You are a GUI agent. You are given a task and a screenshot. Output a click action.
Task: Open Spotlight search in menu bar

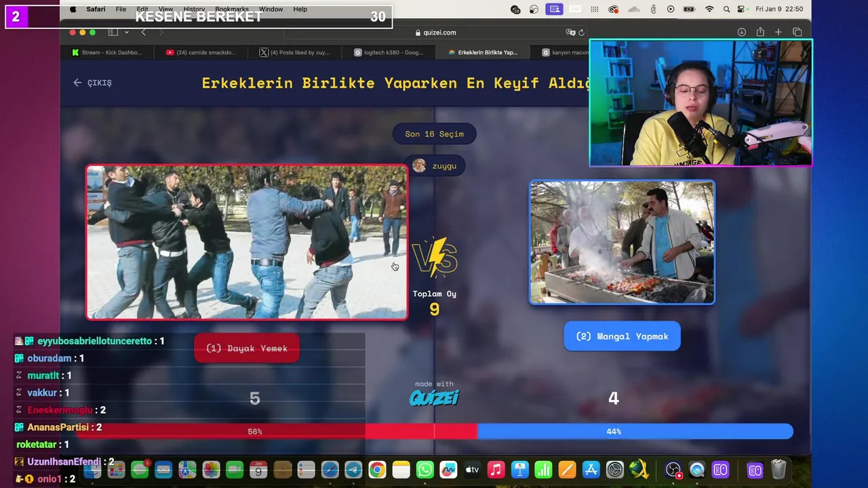coord(726,9)
